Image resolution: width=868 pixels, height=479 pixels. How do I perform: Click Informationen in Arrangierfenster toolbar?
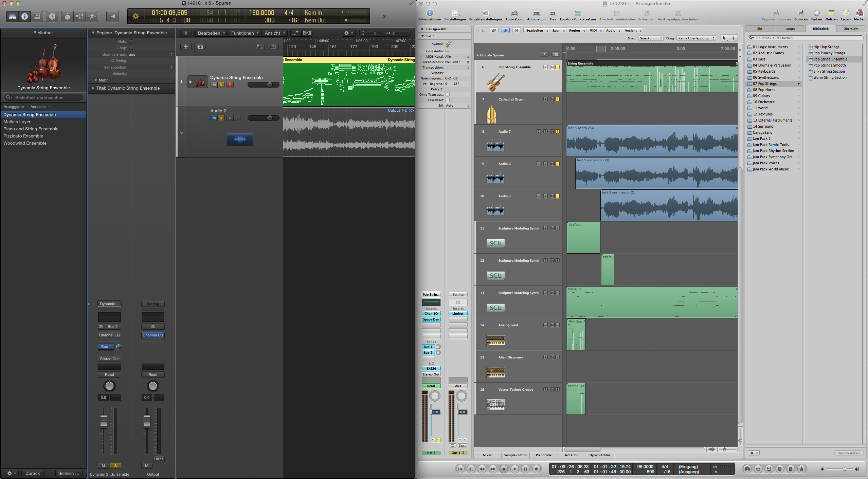[430, 15]
